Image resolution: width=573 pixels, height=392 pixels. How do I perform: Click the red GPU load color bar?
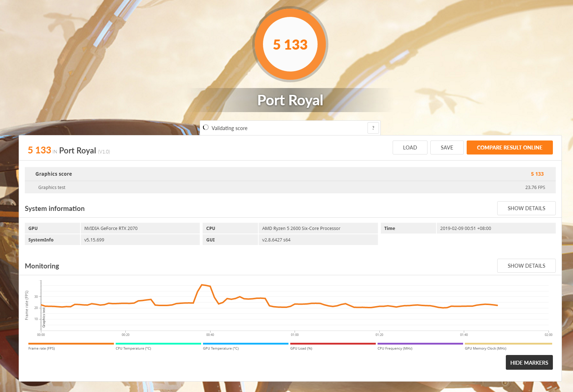click(333, 344)
